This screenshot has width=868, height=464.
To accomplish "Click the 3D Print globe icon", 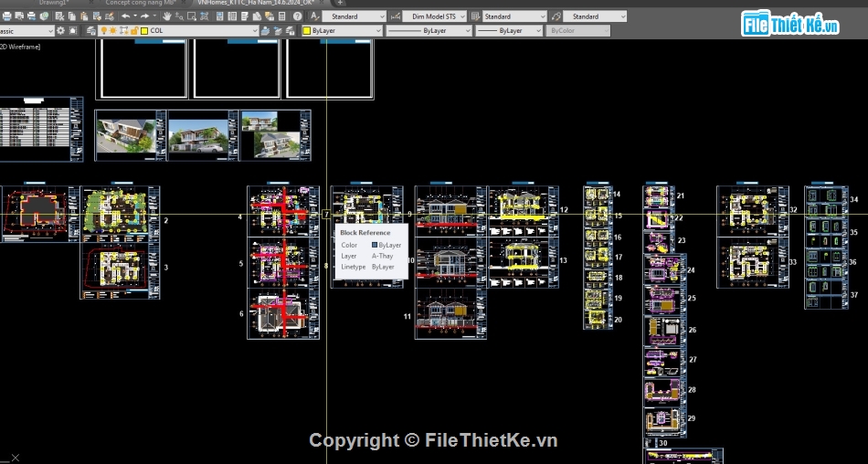I will tap(44, 16).
